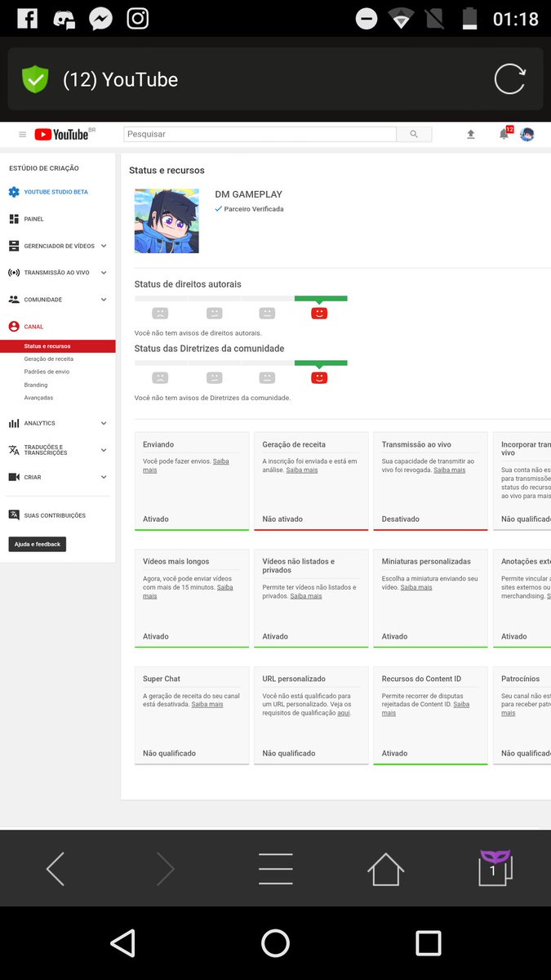Tap the Android back button
This screenshot has height=980, width=551.
[122, 943]
